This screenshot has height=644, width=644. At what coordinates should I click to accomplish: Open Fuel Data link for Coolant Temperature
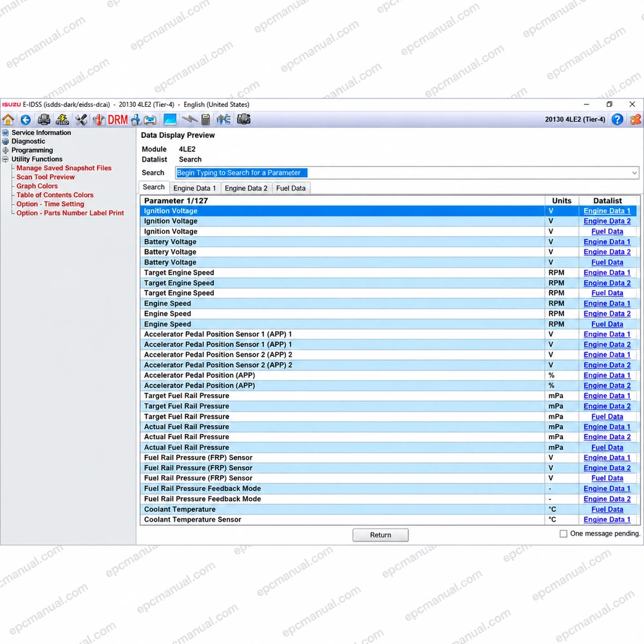coord(607,509)
